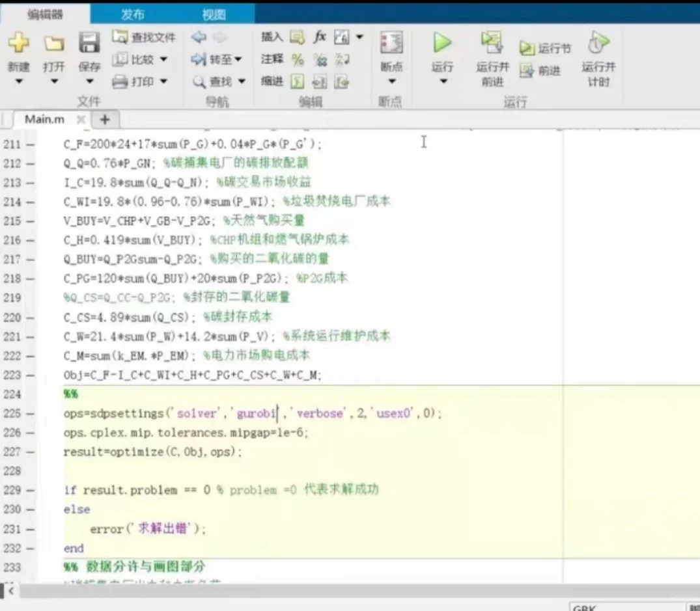700x611 pixels.
Task: Click the back navigation arrow icon
Action: pyautogui.click(x=199, y=37)
